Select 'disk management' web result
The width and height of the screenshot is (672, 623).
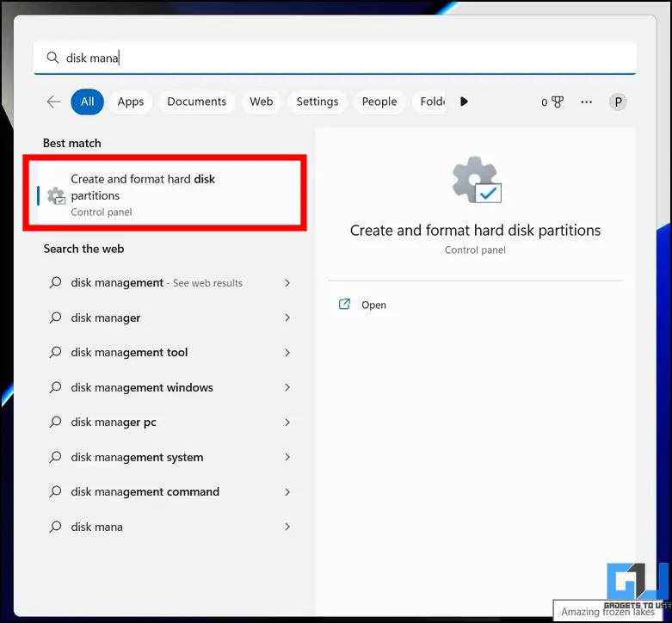tap(157, 283)
